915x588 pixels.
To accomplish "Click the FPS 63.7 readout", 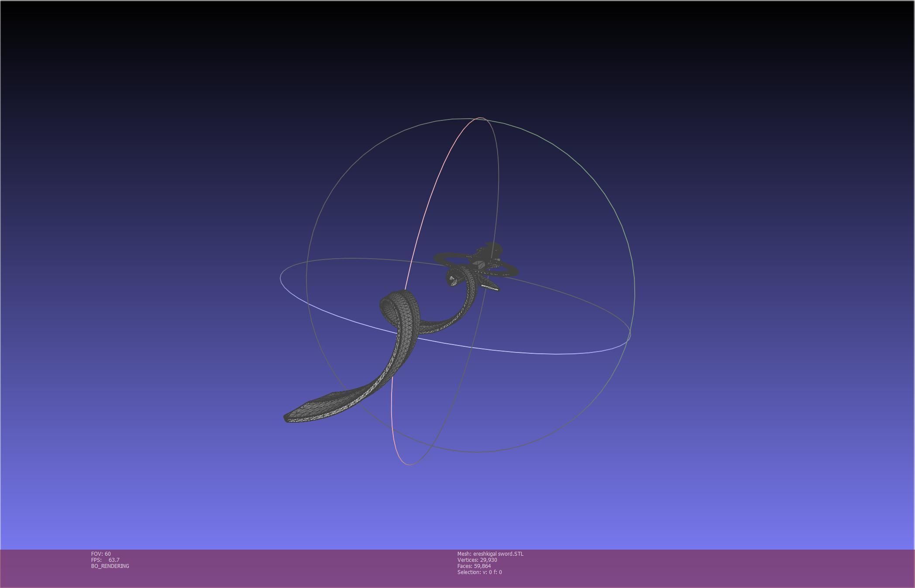I will coord(105,560).
